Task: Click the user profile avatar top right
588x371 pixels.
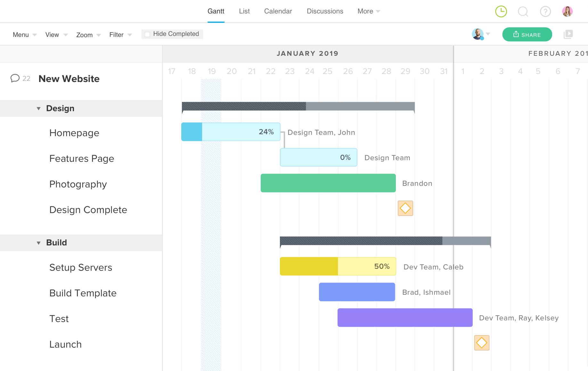Action: (568, 11)
